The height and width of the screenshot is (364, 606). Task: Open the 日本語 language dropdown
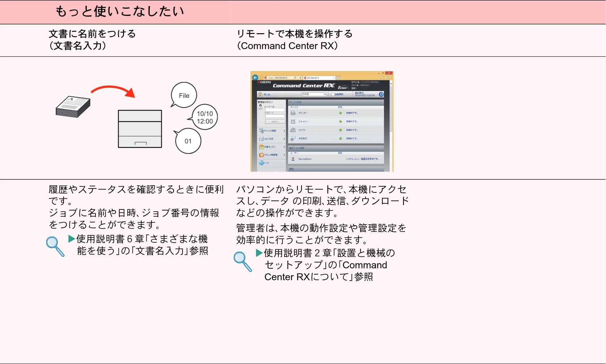click(x=314, y=94)
